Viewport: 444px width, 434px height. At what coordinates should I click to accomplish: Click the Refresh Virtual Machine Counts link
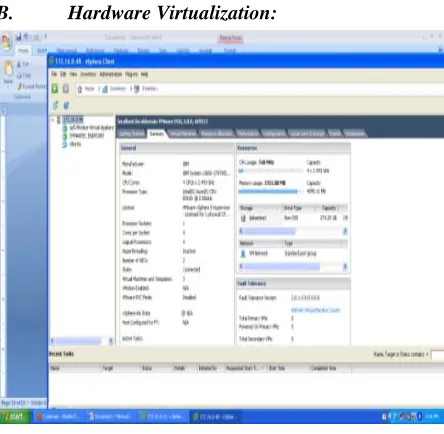click(x=316, y=310)
